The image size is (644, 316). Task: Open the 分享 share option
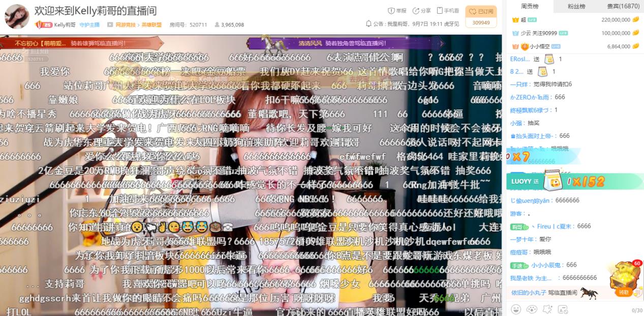(x=416, y=11)
